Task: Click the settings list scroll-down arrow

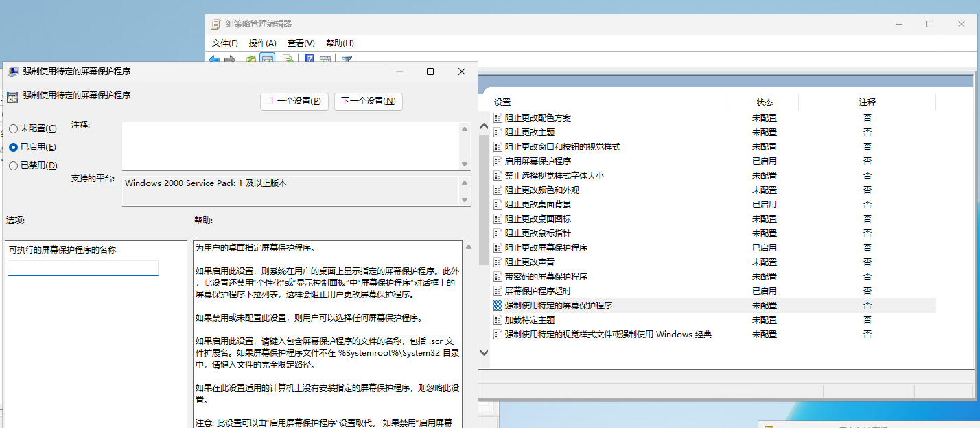Action: tap(484, 352)
